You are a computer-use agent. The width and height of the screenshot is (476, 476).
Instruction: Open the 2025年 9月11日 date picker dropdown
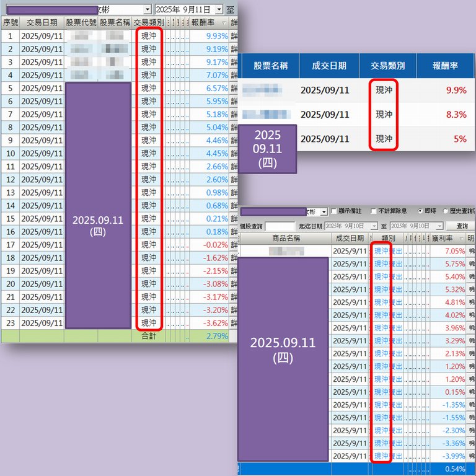(x=219, y=10)
